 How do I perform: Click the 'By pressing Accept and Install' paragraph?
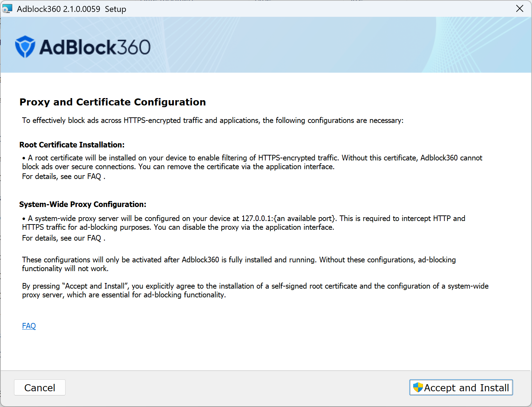pyautogui.click(x=255, y=290)
